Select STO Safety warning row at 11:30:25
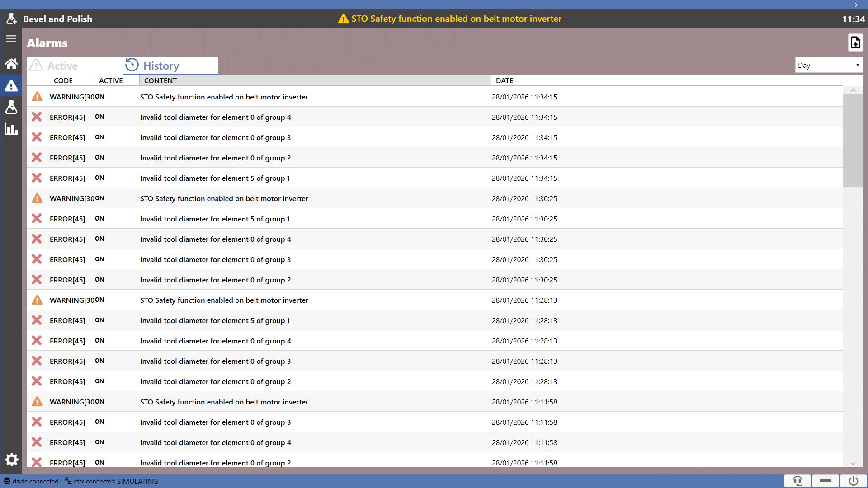 (x=435, y=198)
